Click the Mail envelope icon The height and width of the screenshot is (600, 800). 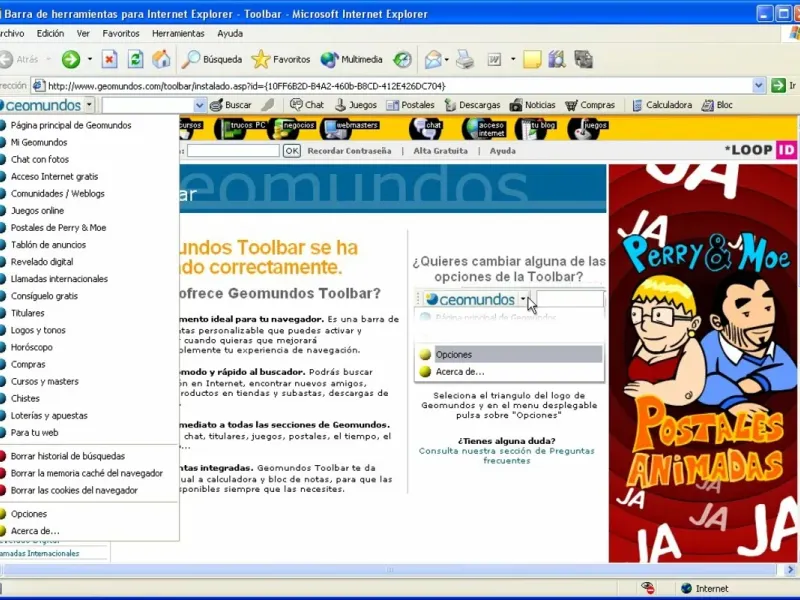[x=433, y=60]
